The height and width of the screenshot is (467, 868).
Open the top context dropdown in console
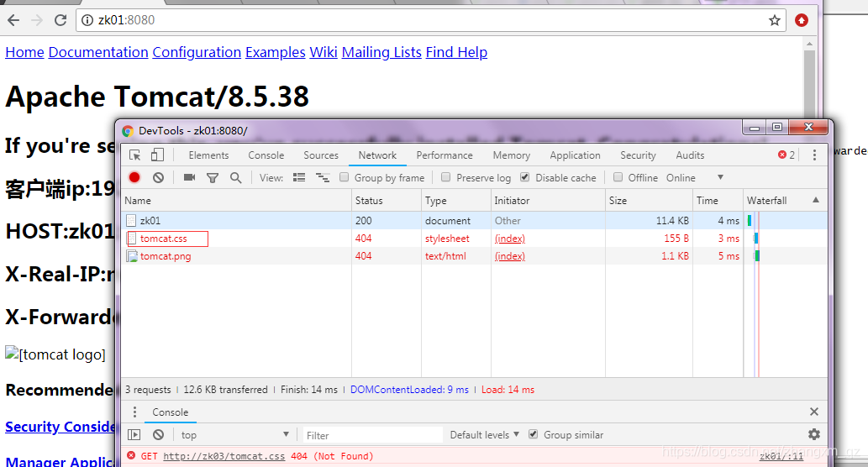[234, 435]
